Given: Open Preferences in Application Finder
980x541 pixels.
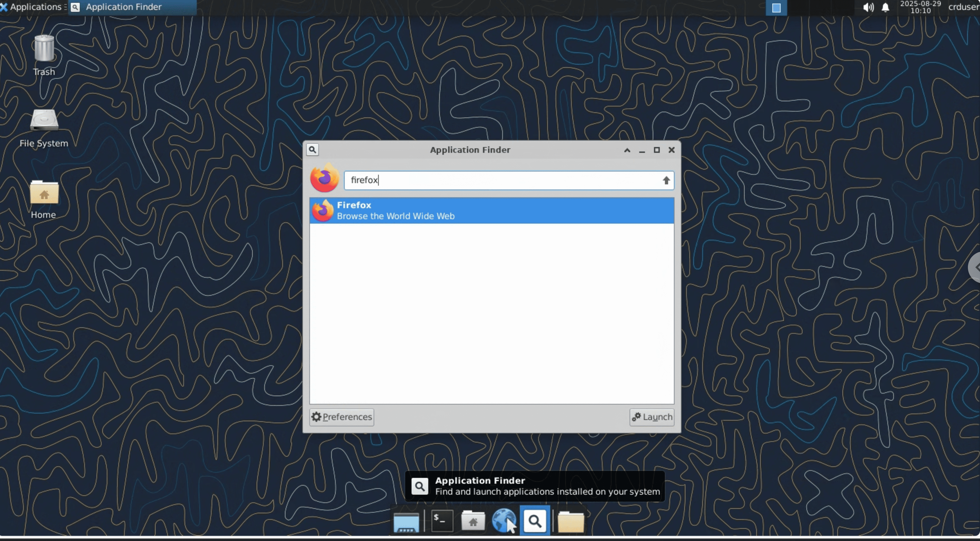Looking at the screenshot, I should click(x=342, y=417).
